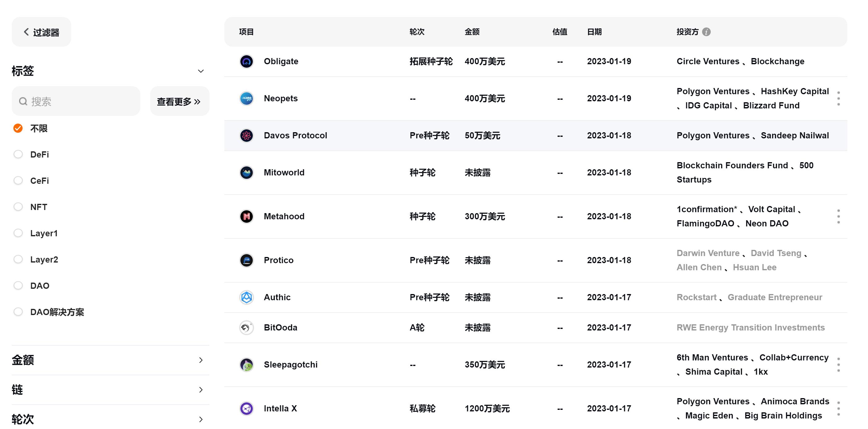
Task: Open the three-dot menu on the Sleepagotchi row
Action: 838,364
